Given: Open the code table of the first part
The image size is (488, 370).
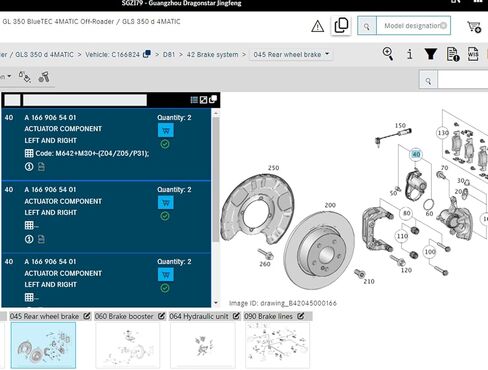Looking at the screenshot, I should 29,153.
